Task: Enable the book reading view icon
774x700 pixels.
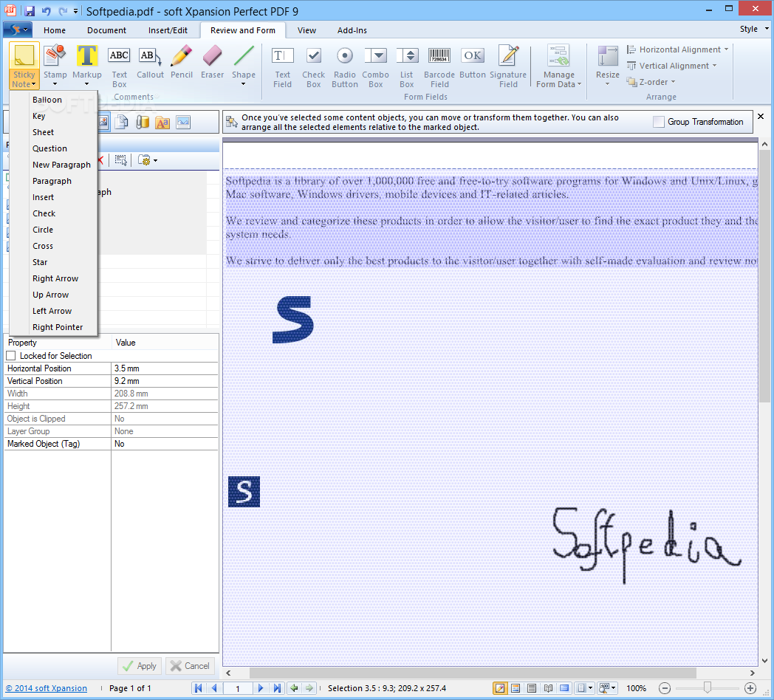Action: 548,687
